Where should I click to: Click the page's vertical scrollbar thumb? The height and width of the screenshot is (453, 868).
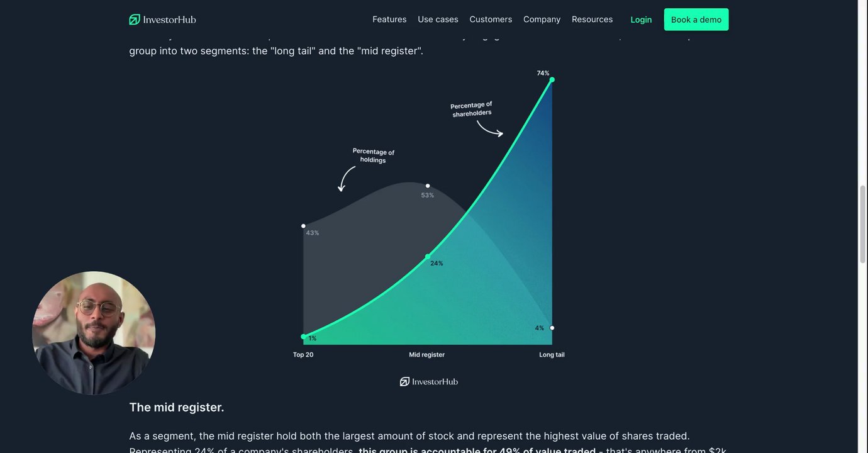coord(862,225)
